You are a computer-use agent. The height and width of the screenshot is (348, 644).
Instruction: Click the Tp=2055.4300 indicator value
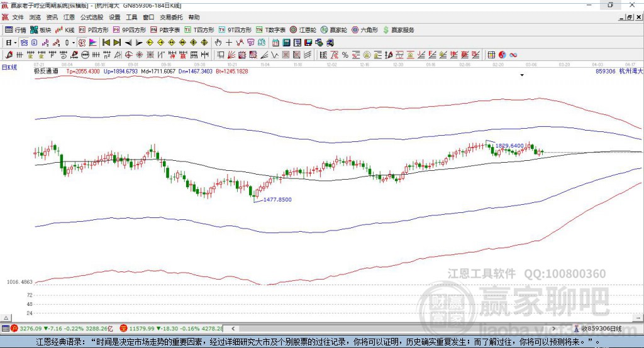click(x=84, y=72)
